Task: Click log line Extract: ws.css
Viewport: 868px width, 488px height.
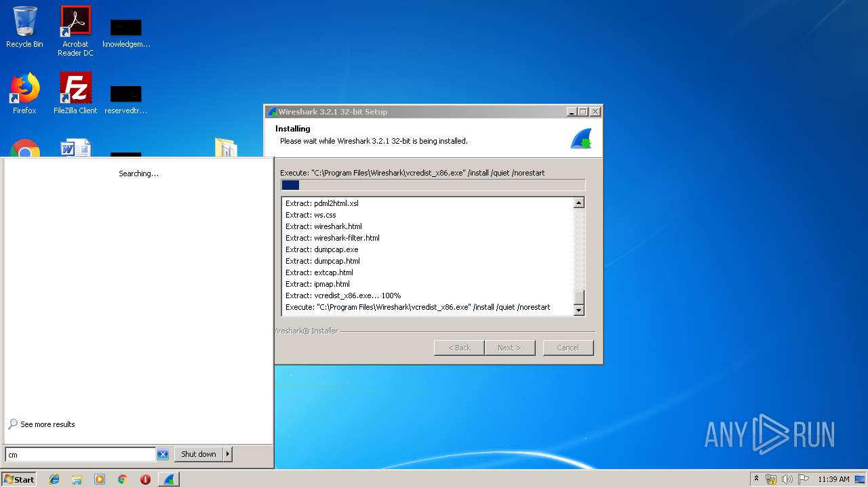Action: [x=311, y=215]
